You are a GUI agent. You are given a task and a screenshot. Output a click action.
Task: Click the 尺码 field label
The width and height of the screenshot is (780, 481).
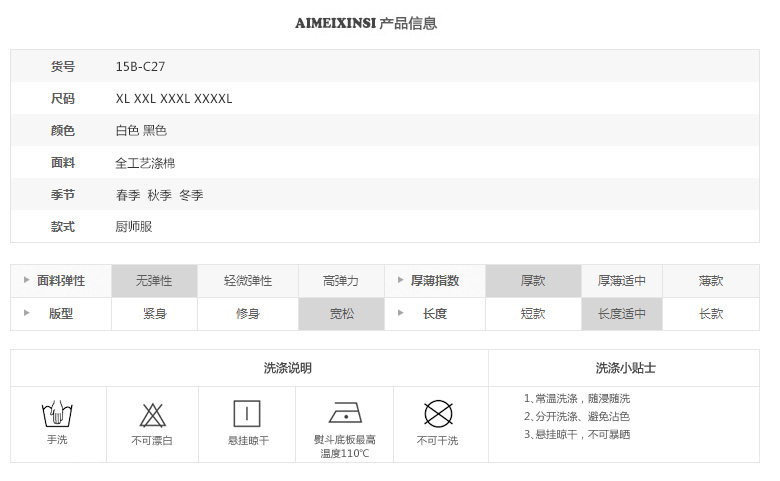click(63, 98)
